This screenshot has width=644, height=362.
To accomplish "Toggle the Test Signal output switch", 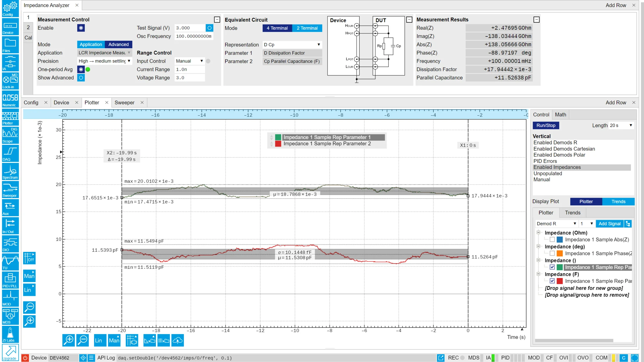I will [x=209, y=28].
